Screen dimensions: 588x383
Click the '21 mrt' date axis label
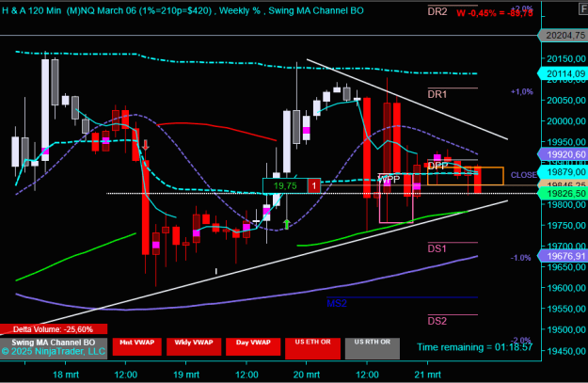[427, 375]
